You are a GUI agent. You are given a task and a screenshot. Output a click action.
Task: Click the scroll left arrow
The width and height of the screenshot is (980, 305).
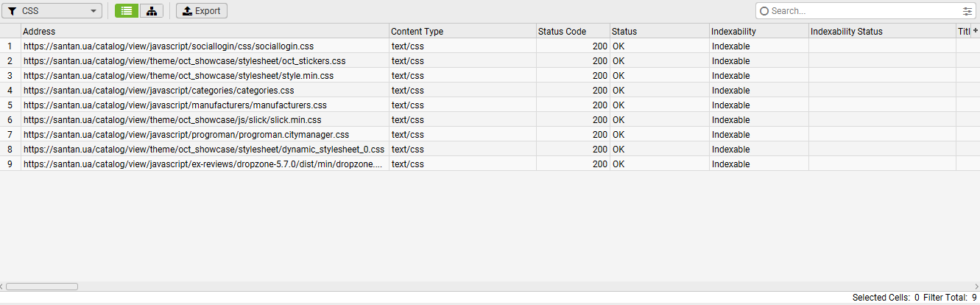2,287
